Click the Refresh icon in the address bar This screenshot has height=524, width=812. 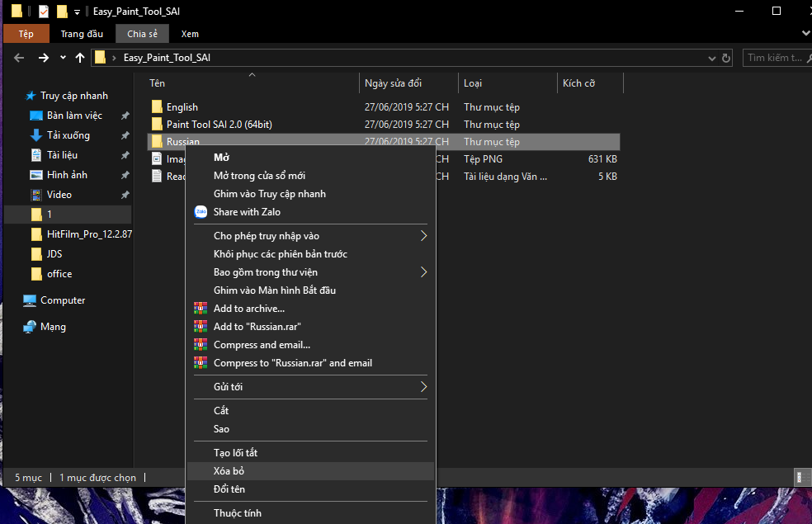(x=726, y=58)
